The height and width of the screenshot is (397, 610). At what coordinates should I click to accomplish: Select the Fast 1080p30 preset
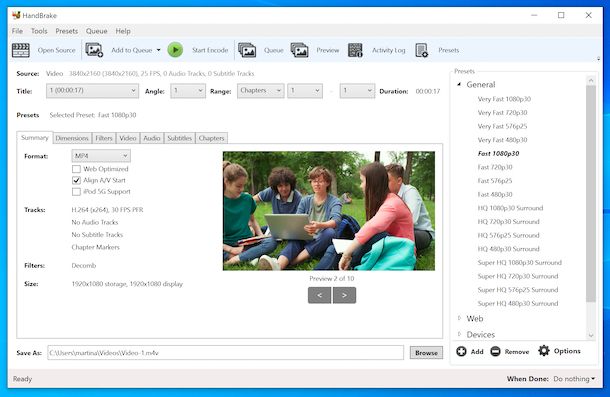[498, 153]
